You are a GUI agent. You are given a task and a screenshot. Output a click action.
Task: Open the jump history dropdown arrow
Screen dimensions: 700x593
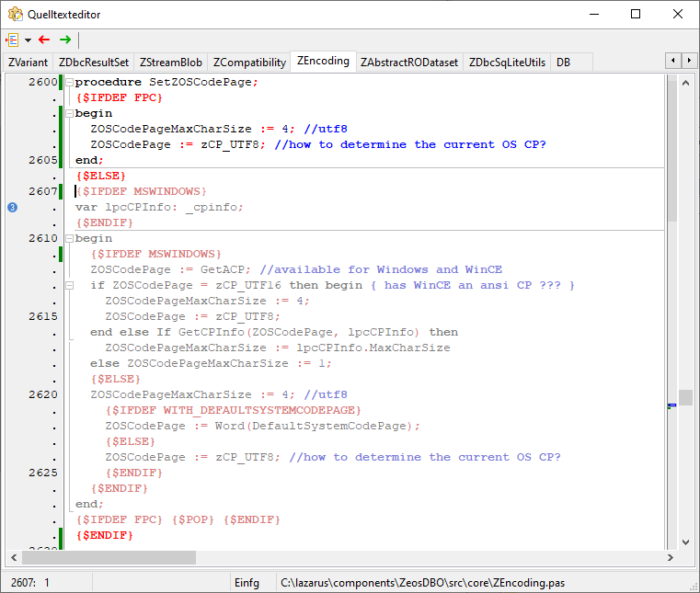tap(29, 40)
